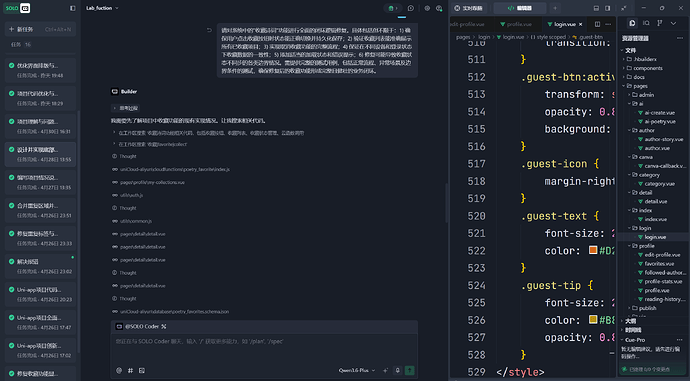Open the chat history icon
Viewport: 690px width, 381px height.
pos(411,8)
